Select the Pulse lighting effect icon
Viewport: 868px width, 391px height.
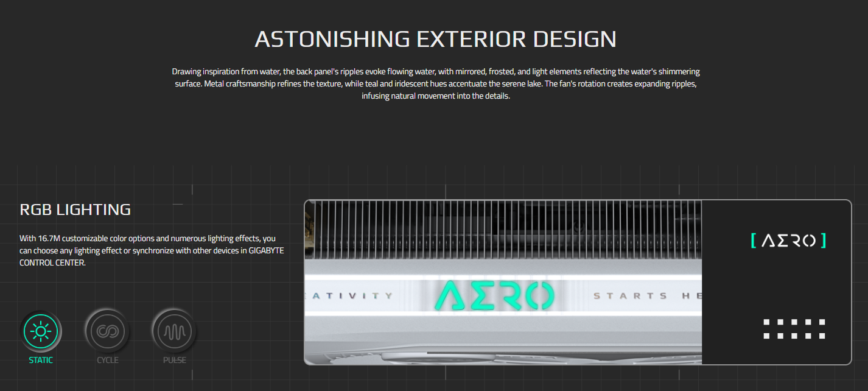[174, 331]
